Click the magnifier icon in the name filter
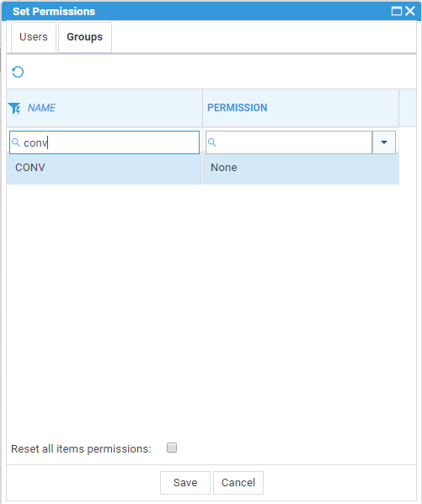 click(x=16, y=142)
